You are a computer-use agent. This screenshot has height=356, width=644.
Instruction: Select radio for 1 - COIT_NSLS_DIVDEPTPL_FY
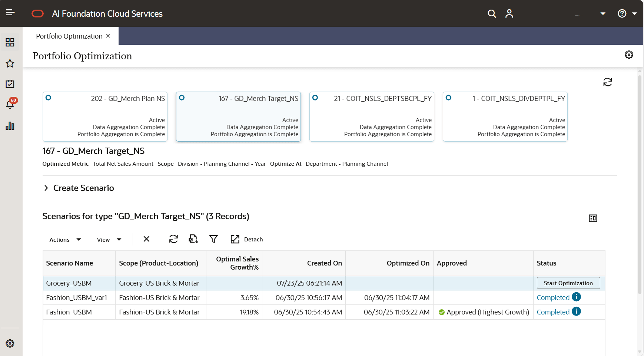pos(448,98)
